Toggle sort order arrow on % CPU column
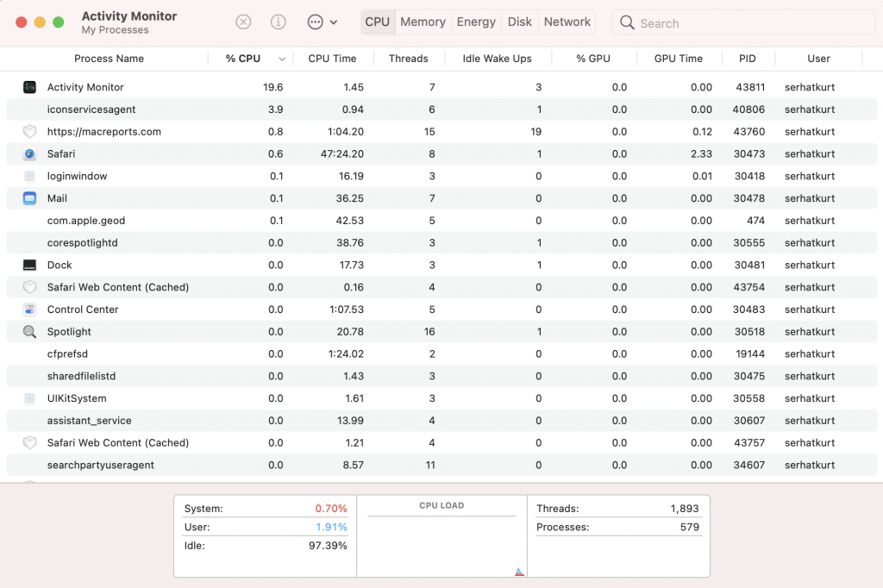Screen dimensions: 883x588 (282, 59)
